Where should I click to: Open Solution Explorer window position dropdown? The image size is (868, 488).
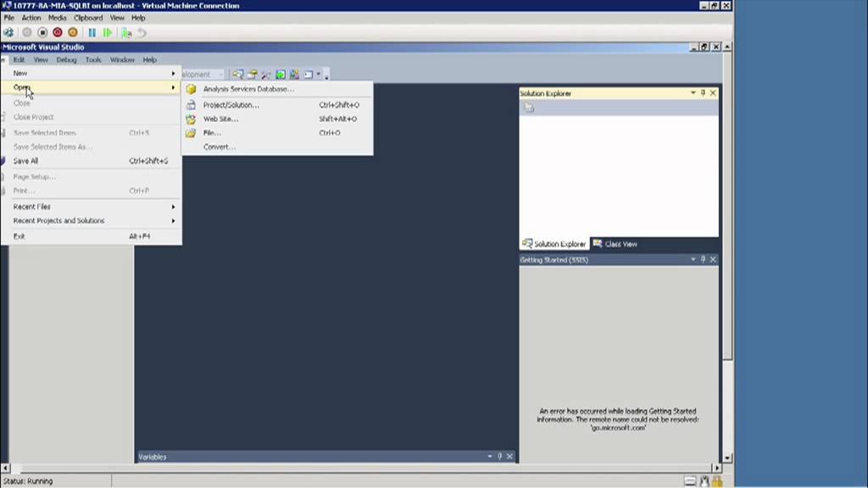click(693, 93)
